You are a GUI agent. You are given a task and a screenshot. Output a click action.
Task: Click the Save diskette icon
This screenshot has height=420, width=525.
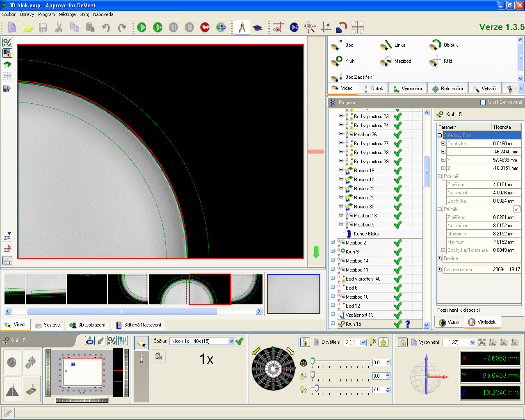[43, 27]
